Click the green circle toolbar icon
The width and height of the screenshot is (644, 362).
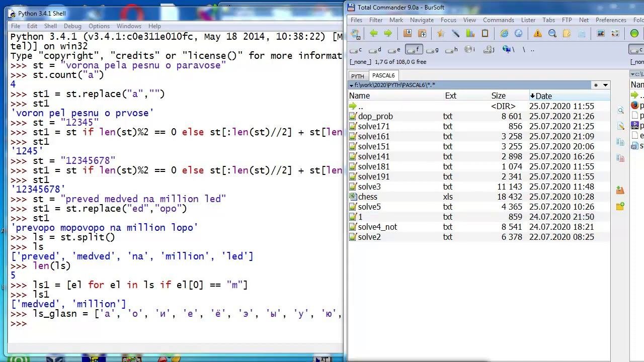pos(634,33)
